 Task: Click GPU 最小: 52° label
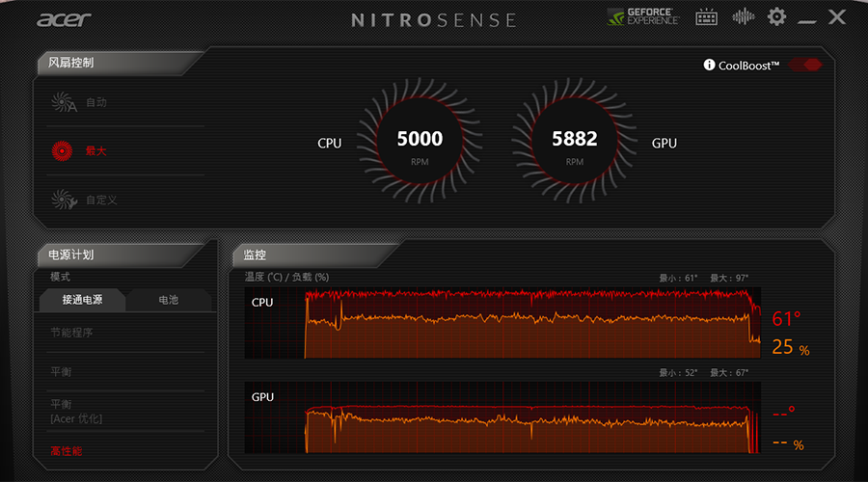[678, 373]
